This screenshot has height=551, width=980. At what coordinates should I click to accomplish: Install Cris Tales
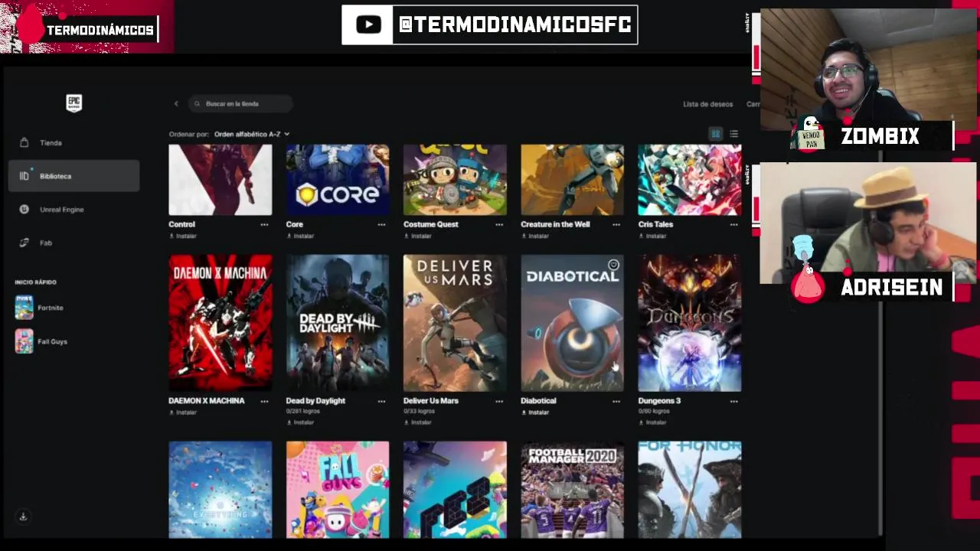pyautogui.click(x=652, y=236)
